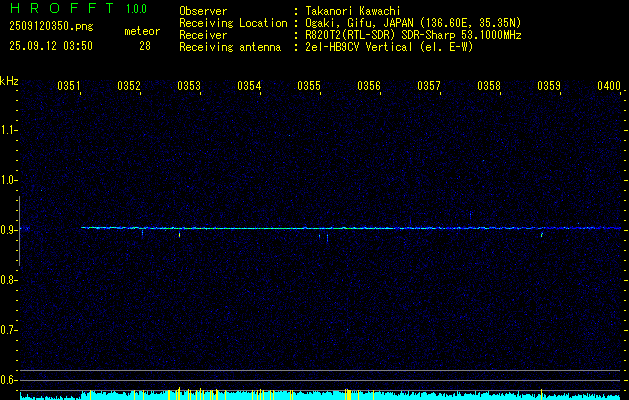The height and width of the screenshot is (400, 629).
Task: Click the 0354 time axis marker
Action: pyautogui.click(x=249, y=85)
